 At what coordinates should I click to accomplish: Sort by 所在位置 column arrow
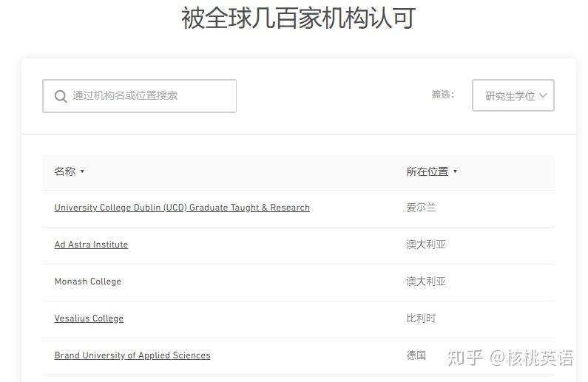tap(455, 171)
